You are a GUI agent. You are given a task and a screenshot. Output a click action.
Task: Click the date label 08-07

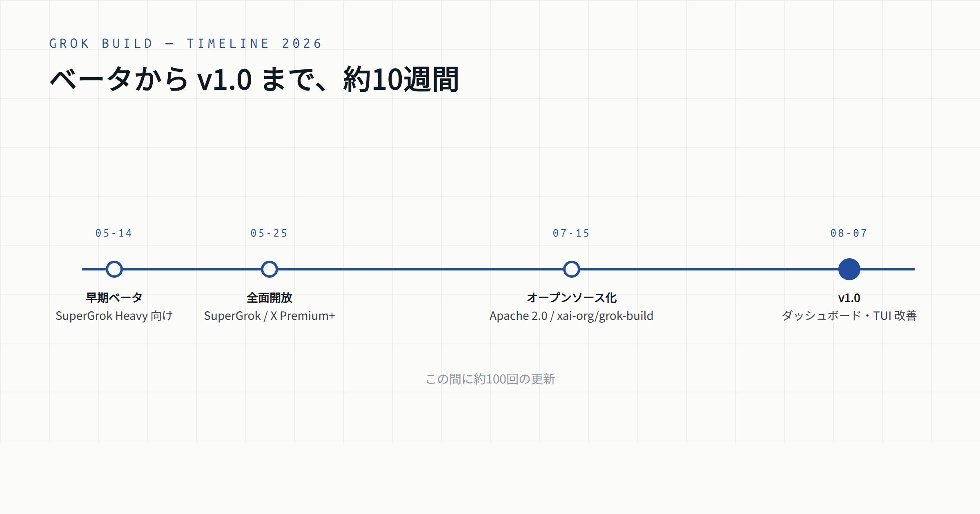pyautogui.click(x=849, y=233)
